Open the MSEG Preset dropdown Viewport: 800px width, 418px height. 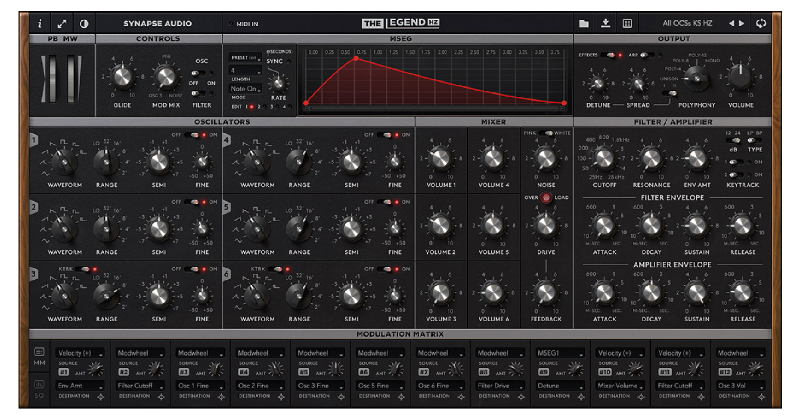pos(245,58)
